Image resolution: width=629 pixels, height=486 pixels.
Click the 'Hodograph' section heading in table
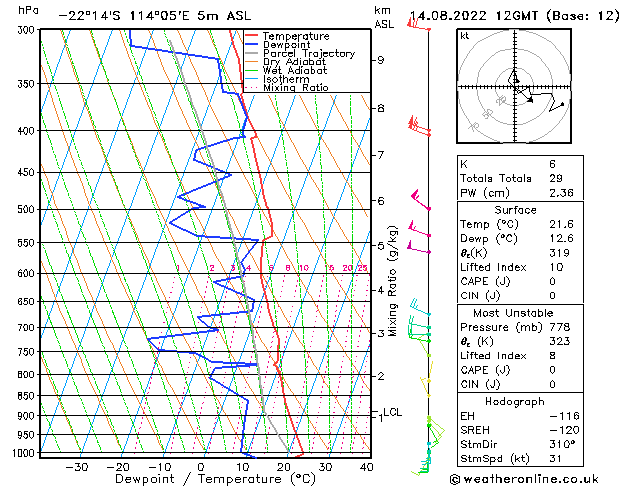(x=515, y=402)
